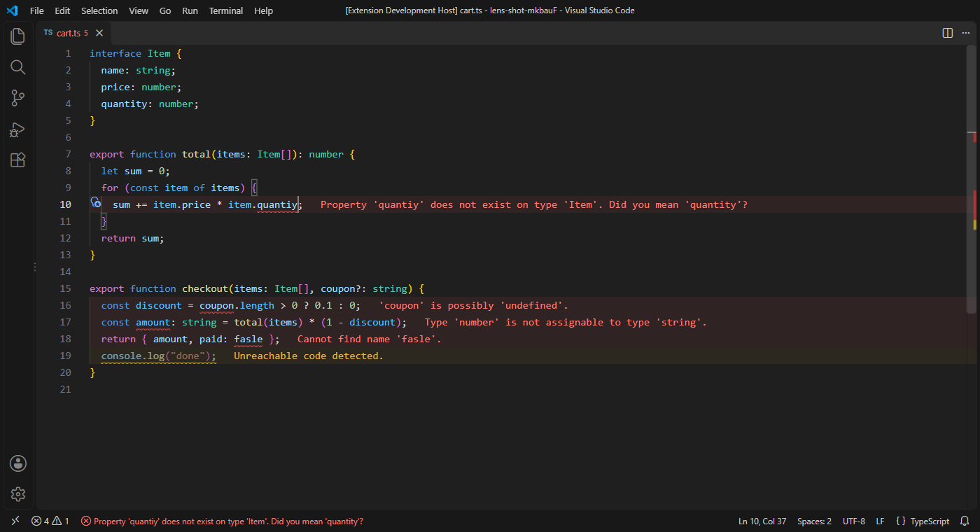
Task: Click line number 7 in the gutter
Action: [68, 154]
